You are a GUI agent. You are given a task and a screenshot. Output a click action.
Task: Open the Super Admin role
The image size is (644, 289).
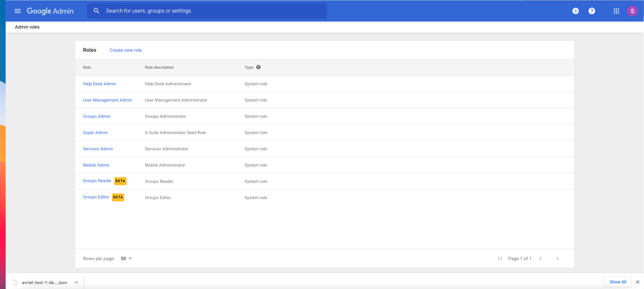pyautogui.click(x=95, y=132)
